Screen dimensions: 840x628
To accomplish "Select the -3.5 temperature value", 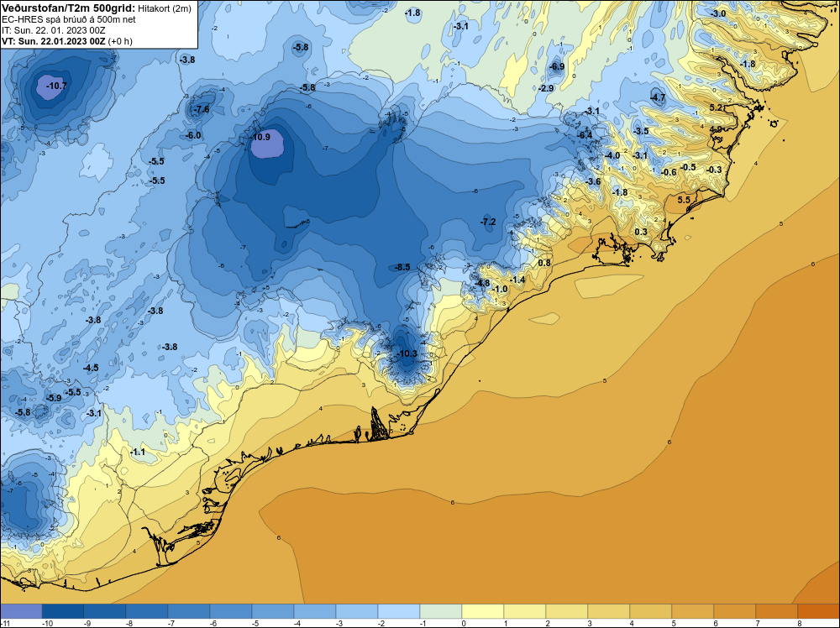I will [641, 131].
